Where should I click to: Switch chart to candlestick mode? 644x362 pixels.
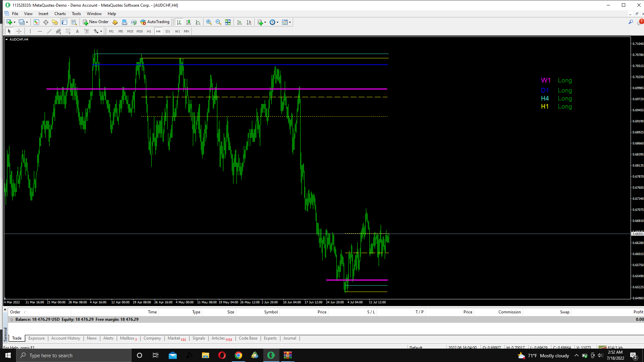click(x=189, y=22)
